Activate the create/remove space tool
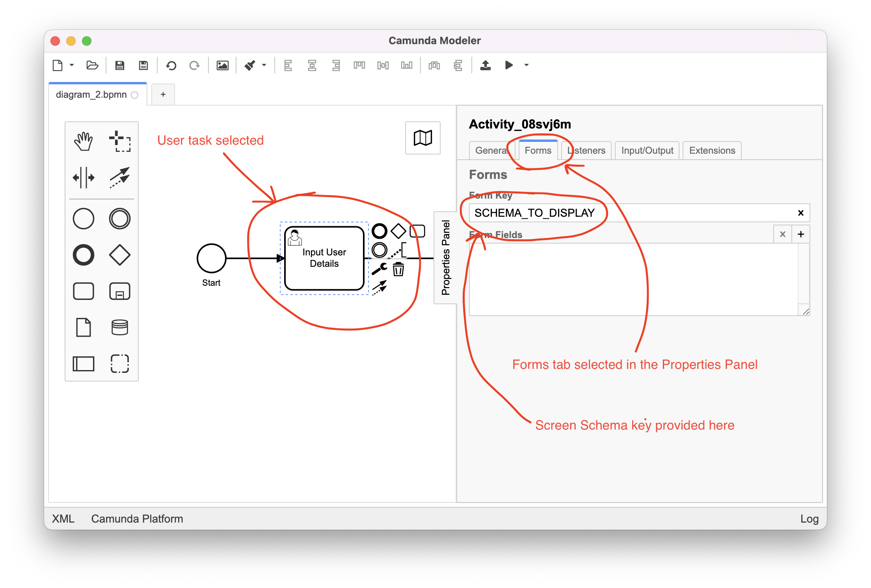Image resolution: width=871 pixels, height=588 pixels. pos(84,178)
